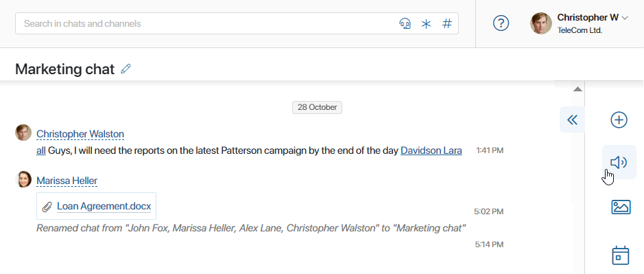
Task: Click the hash channels icon in search bar
Action: pyautogui.click(x=447, y=23)
